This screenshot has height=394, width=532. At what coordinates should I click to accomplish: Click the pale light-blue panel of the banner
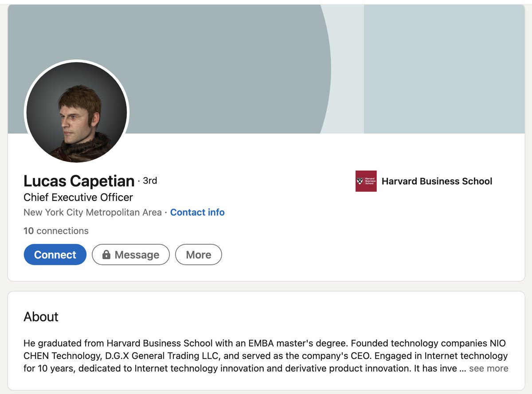click(444, 69)
